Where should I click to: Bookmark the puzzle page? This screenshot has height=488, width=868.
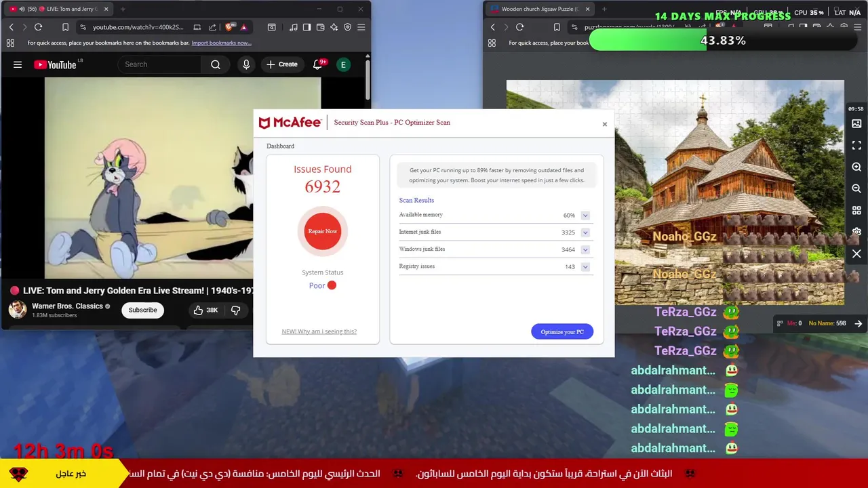tap(556, 27)
